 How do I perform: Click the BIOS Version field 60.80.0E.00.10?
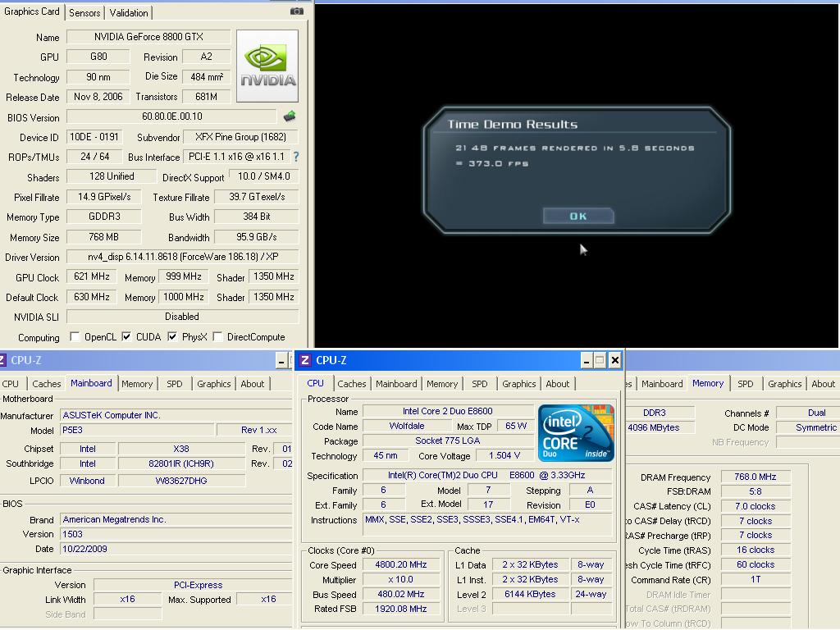pyautogui.click(x=172, y=116)
